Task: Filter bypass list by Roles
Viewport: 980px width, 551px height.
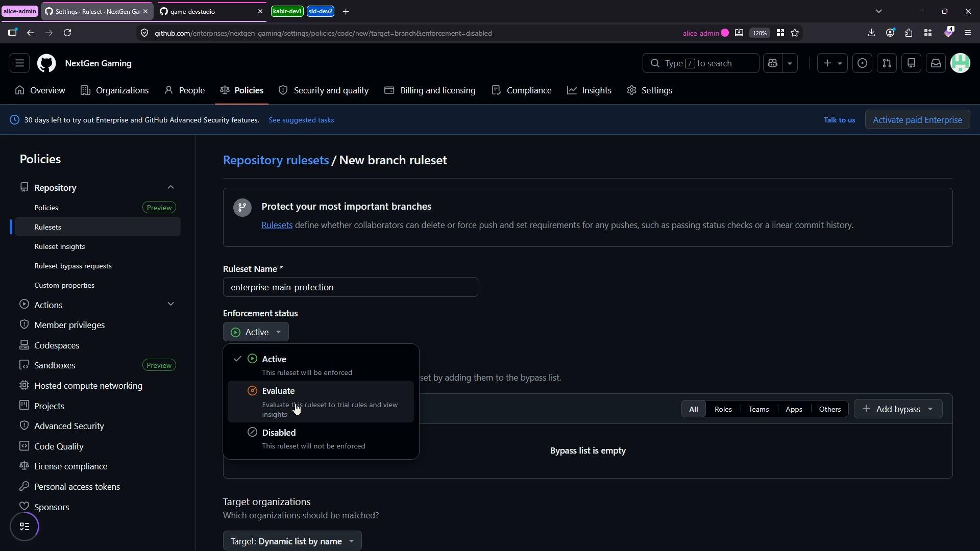Action: 723,409
